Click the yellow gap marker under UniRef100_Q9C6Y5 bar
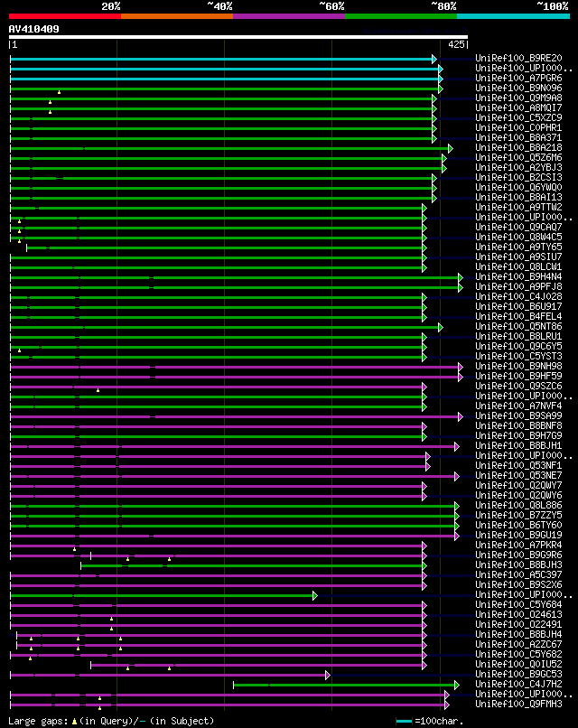 point(20,350)
